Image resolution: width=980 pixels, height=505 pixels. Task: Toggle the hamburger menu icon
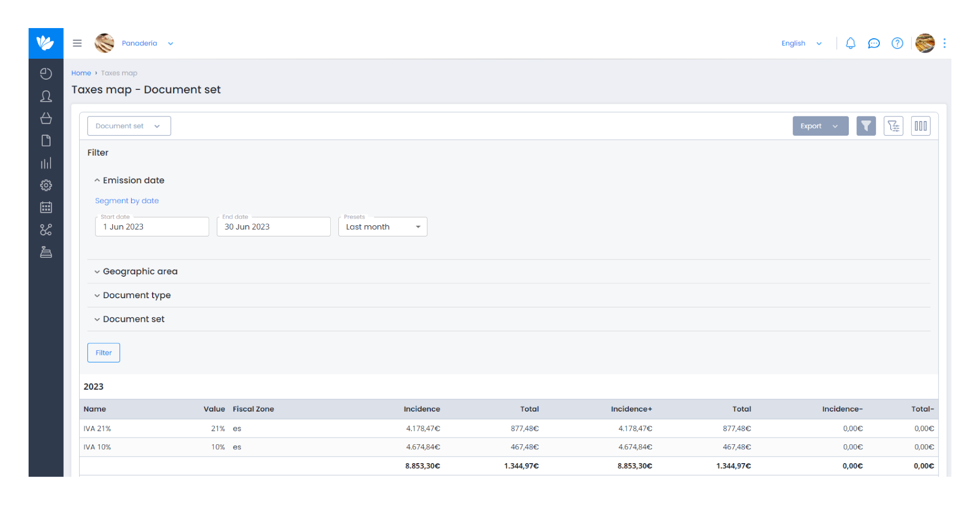pos(77,43)
